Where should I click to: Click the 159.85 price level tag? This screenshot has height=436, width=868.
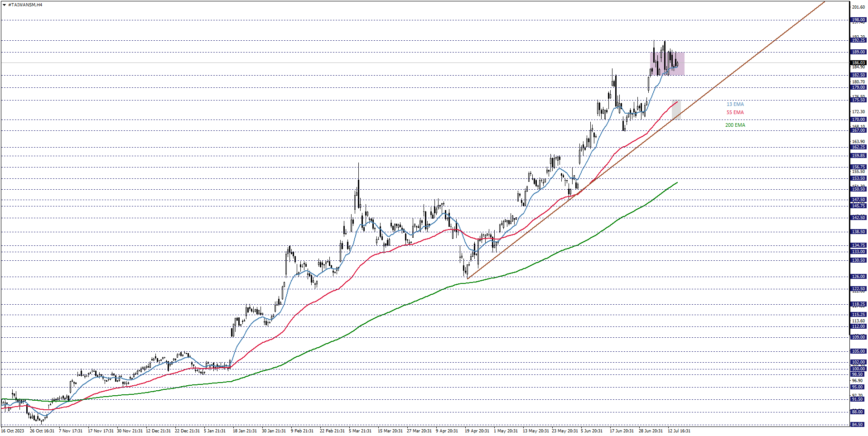coord(858,156)
